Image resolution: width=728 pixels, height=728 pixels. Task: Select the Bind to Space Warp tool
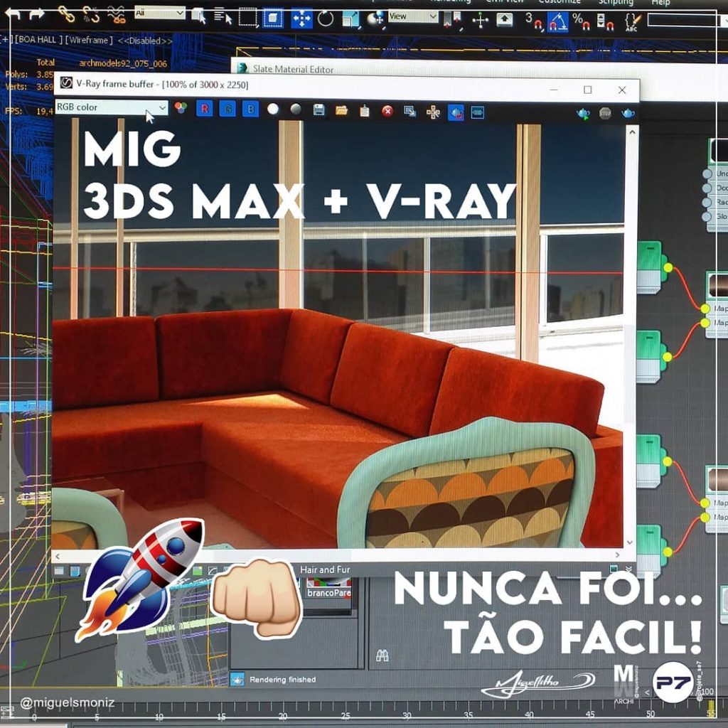pyautogui.click(x=116, y=15)
